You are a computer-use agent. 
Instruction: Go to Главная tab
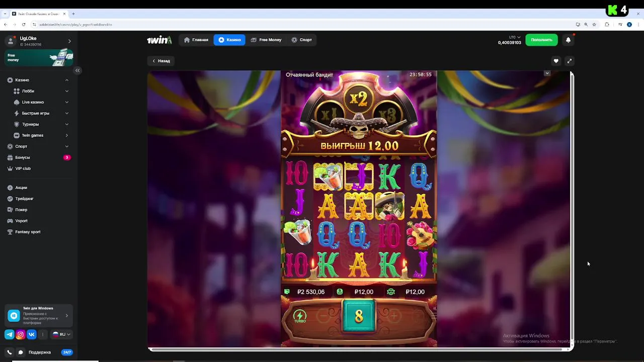point(196,40)
